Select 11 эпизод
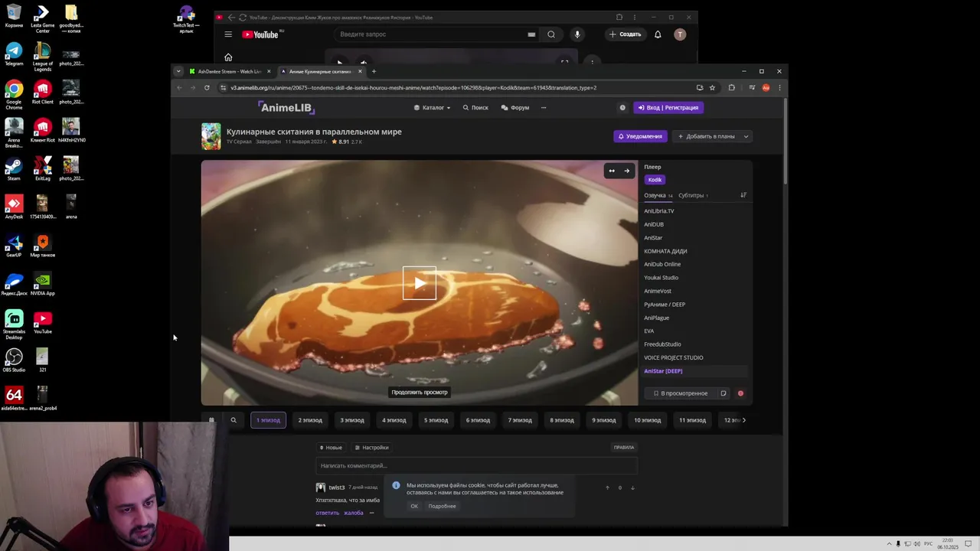 point(692,420)
